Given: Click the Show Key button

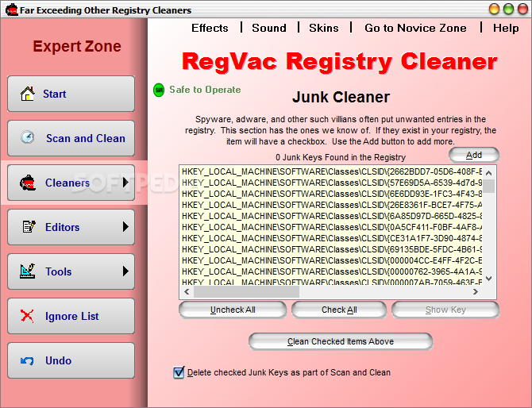Looking at the screenshot, I should point(445,310).
